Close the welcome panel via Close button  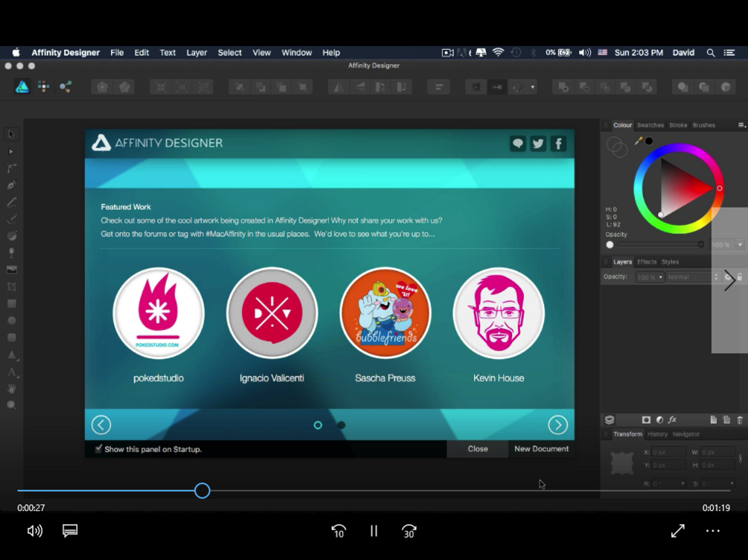[x=478, y=448]
